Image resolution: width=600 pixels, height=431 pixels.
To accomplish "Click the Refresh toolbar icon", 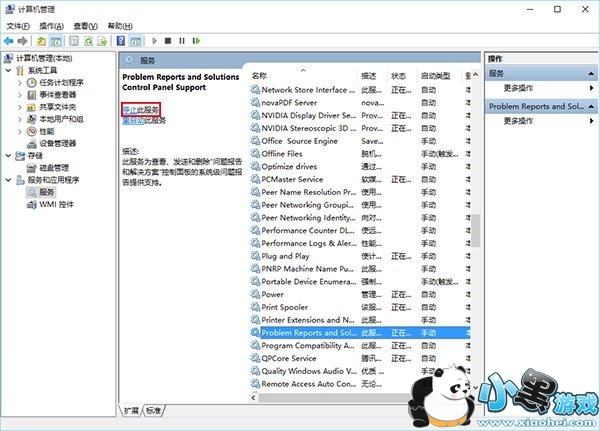I will (87, 42).
